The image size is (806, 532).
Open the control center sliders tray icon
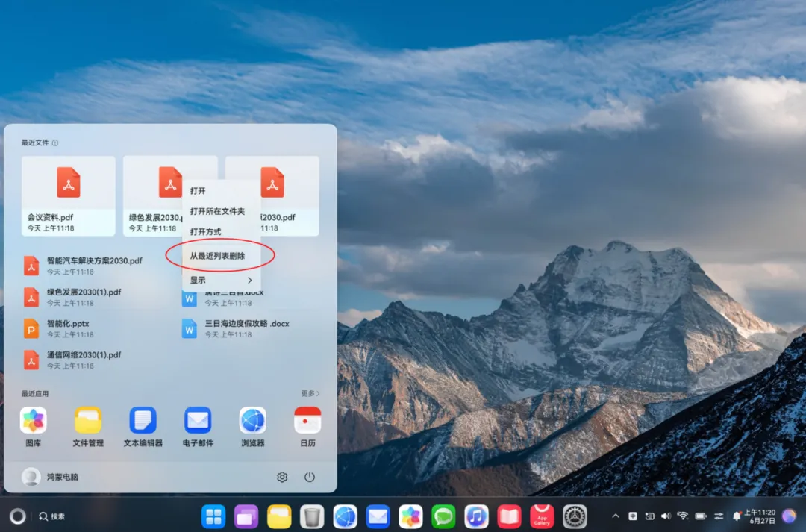pos(719,516)
